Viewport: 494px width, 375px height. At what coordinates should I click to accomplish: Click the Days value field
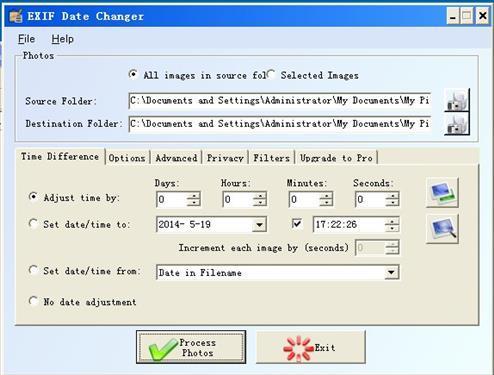click(171, 199)
